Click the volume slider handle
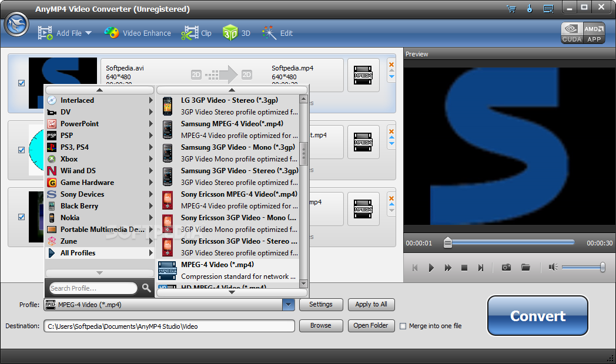Screen dimensions: 616x364 [x=602, y=268]
